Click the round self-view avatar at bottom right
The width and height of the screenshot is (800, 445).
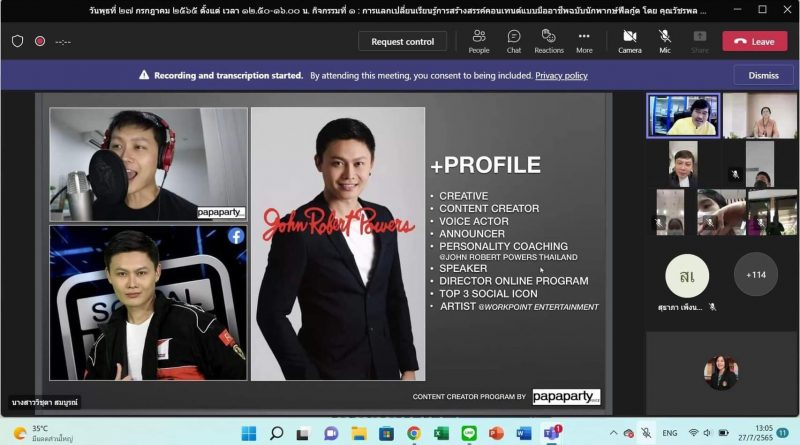[720, 372]
